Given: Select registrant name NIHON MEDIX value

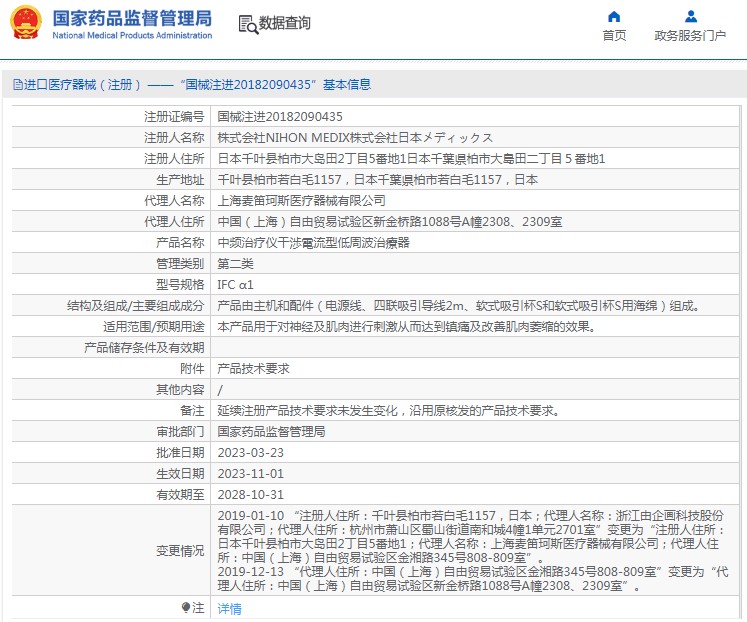Looking at the screenshot, I should [355, 138].
